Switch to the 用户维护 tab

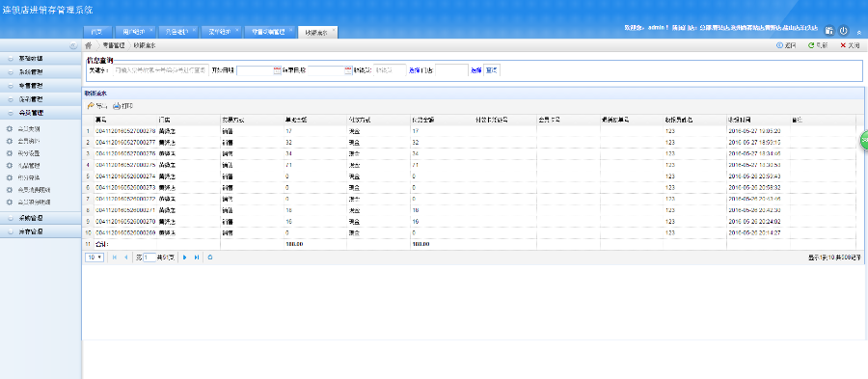point(134,32)
